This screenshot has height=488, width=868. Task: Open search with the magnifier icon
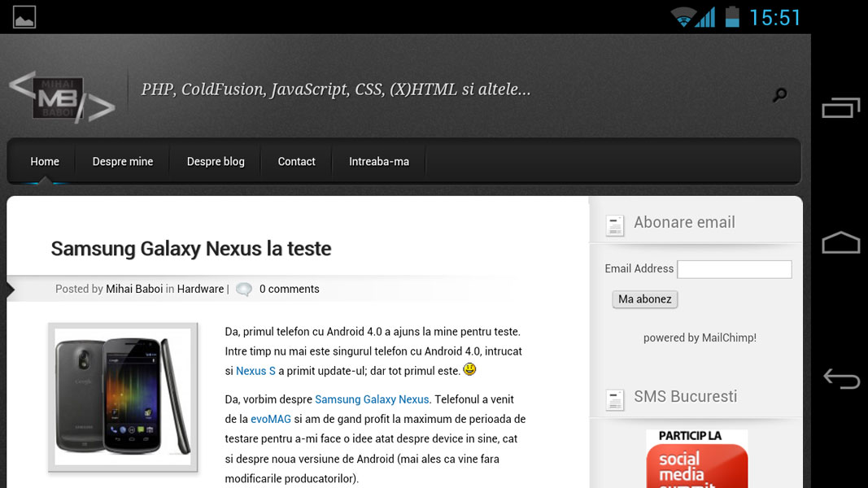point(779,95)
